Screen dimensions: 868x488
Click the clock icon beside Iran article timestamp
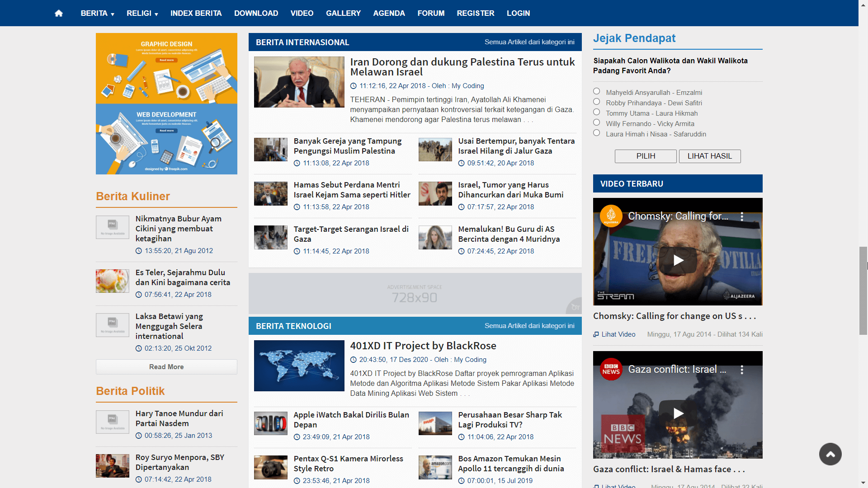[x=354, y=86]
